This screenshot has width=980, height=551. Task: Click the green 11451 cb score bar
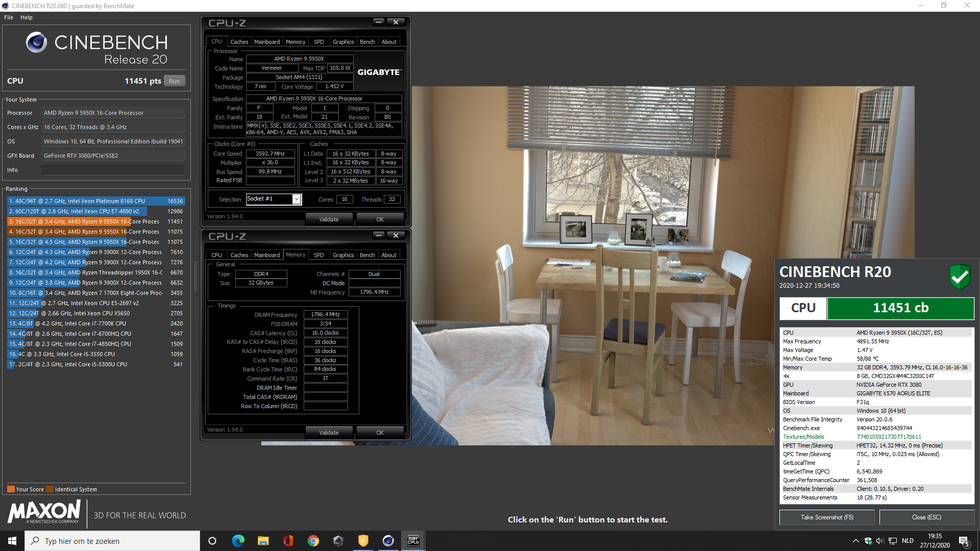coord(900,308)
